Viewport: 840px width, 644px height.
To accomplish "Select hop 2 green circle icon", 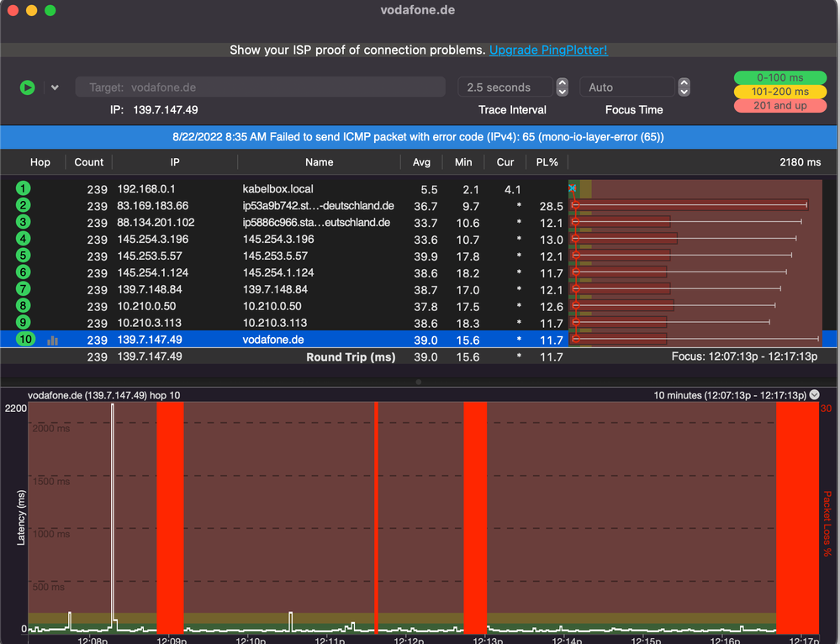I will [x=23, y=205].
